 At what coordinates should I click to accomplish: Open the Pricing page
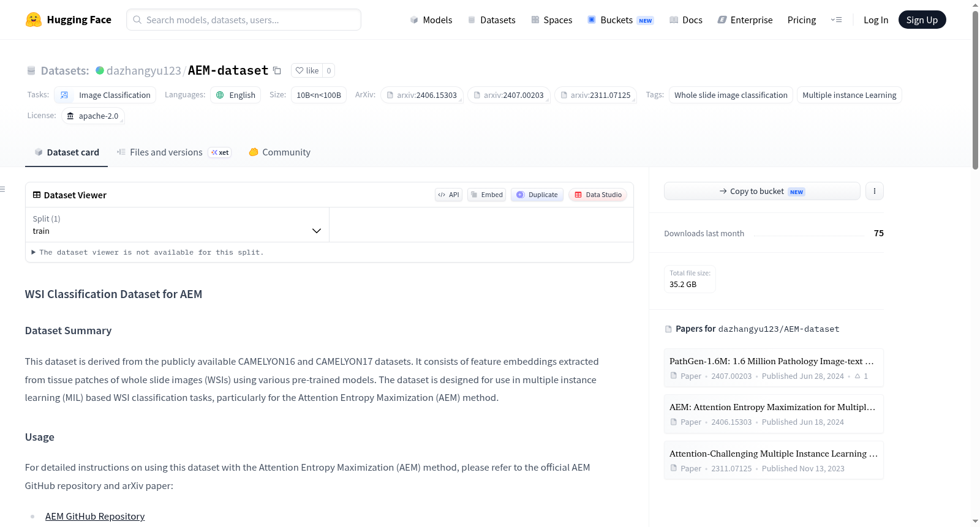click(x=802, y=20)
